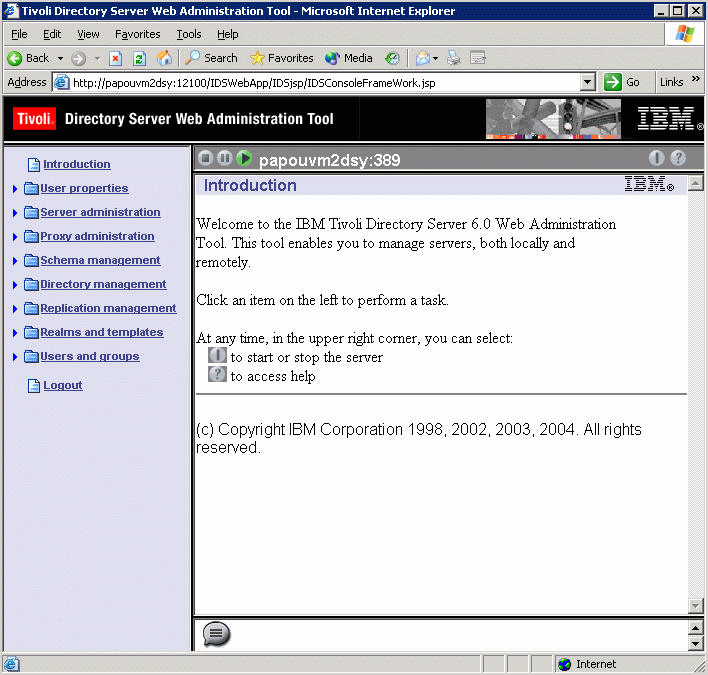Open the Directory management link
This screenshot has height=675, width=708.
103,284
